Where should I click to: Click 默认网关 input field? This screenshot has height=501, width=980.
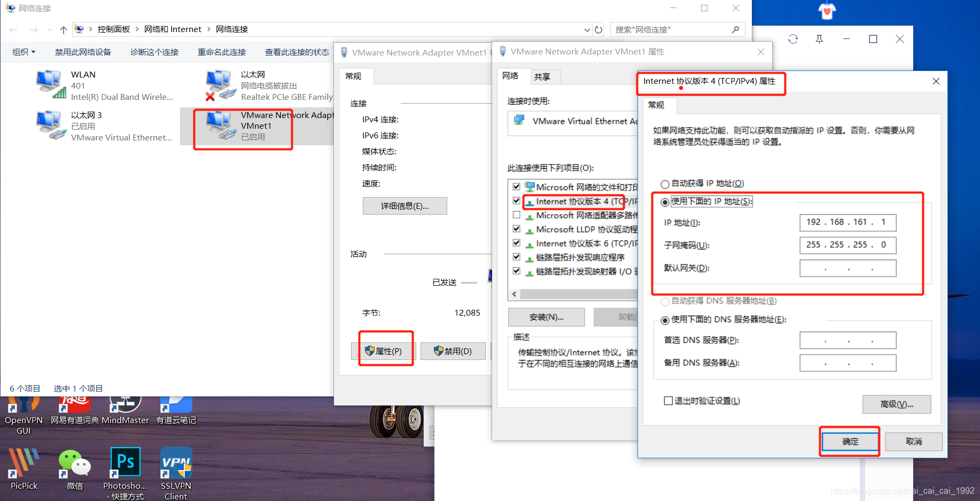[x=847, y=268]
